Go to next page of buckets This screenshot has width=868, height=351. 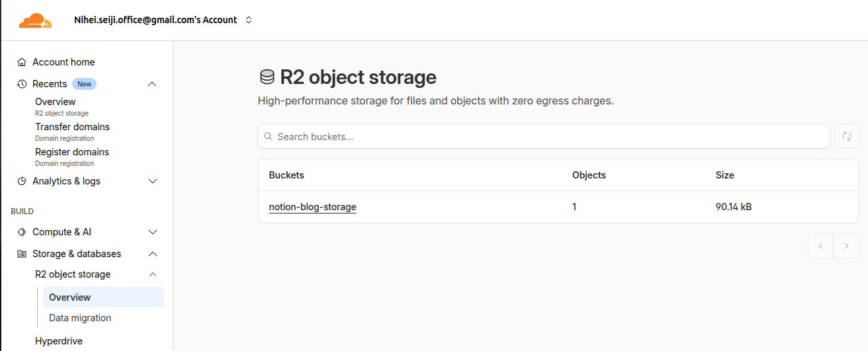pos(846,246)
